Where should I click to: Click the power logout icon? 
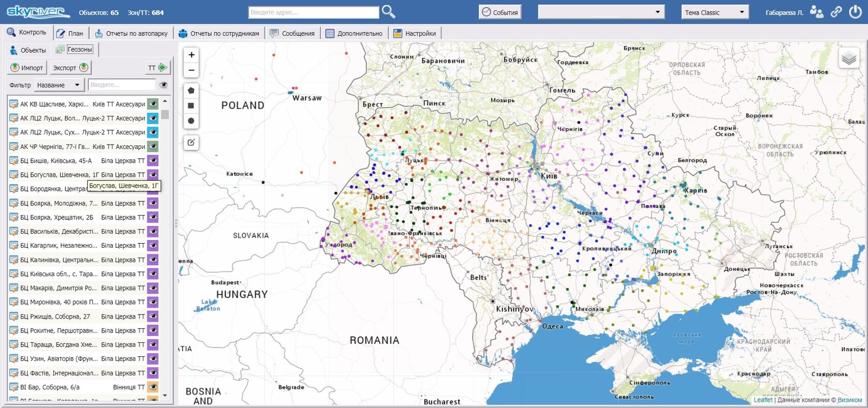(x=855, y=12)
